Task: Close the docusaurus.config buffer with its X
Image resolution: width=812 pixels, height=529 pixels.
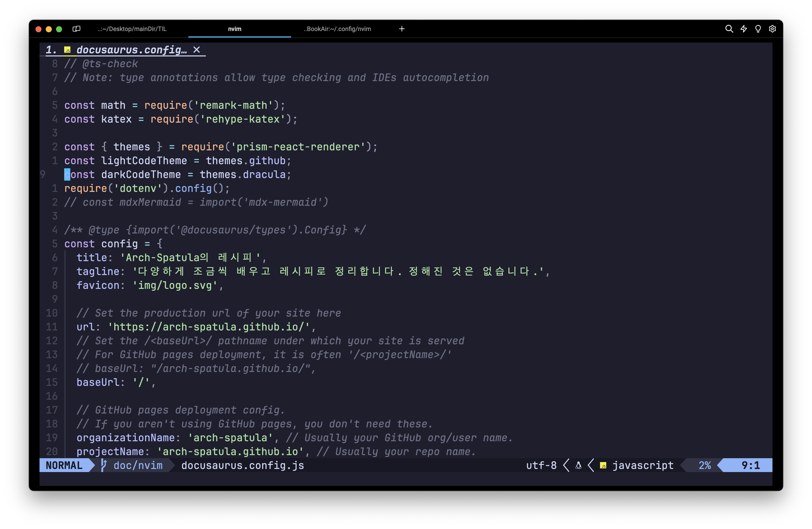Action: pos(197,50)
